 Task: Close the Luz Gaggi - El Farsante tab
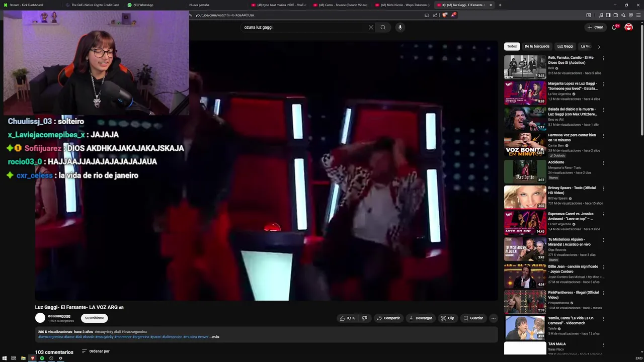[491, 5]
